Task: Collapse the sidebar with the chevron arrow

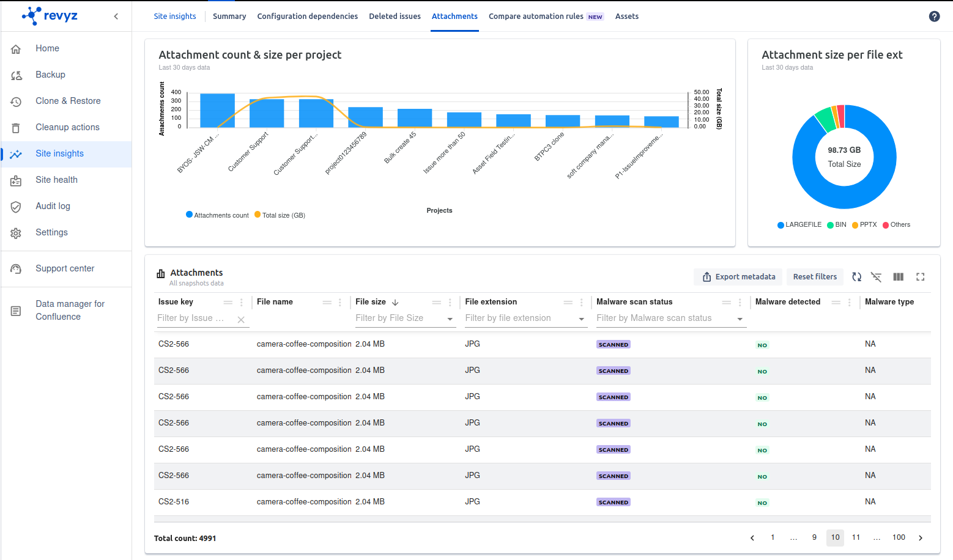Action: (x=116, y=17)
